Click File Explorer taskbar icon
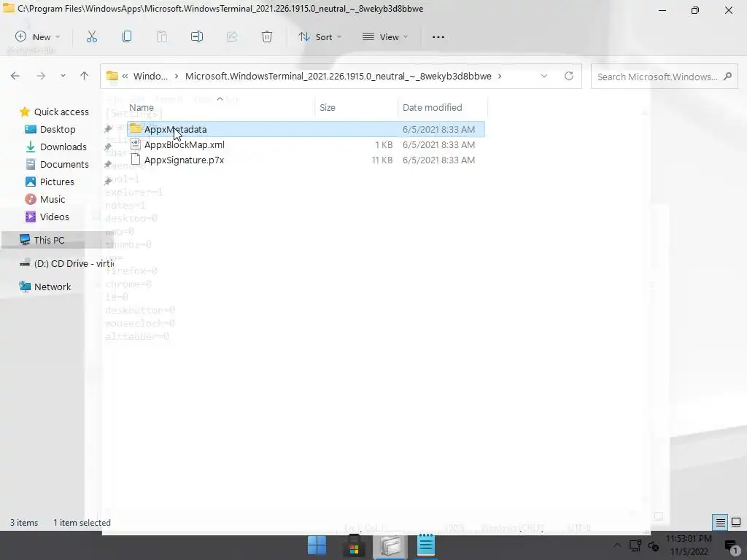The image size is (747, 560). tap(390, 545)
